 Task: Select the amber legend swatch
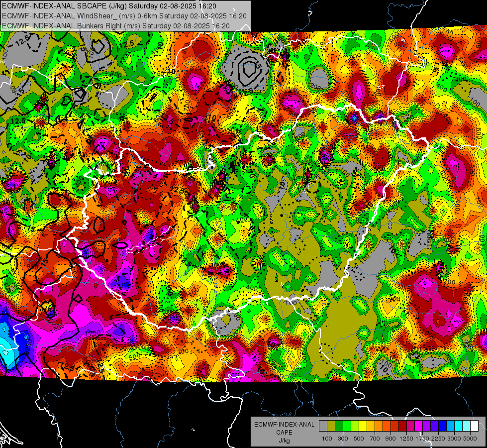pos(371,426)
